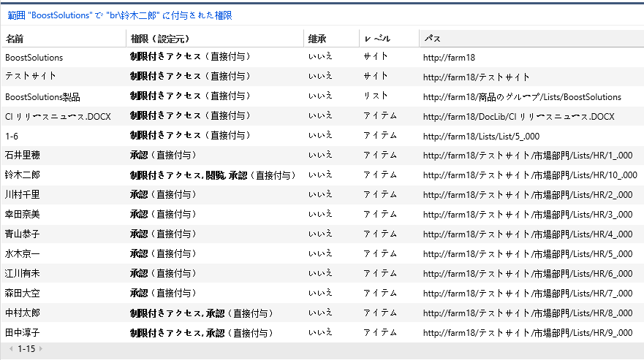The height and width of the screenshot is (360, 644).
Task: Select the http://farm18 path cell
Action: click(x=449, y=58)
